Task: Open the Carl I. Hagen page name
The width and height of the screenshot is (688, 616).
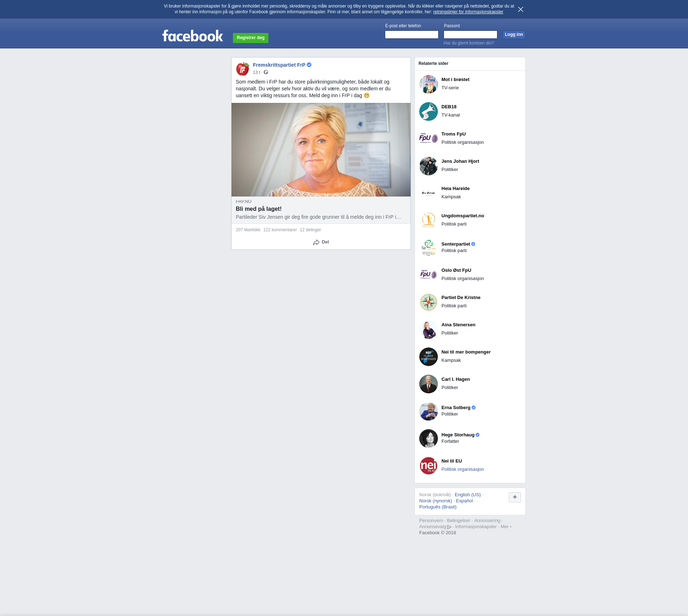Action: 455,379
